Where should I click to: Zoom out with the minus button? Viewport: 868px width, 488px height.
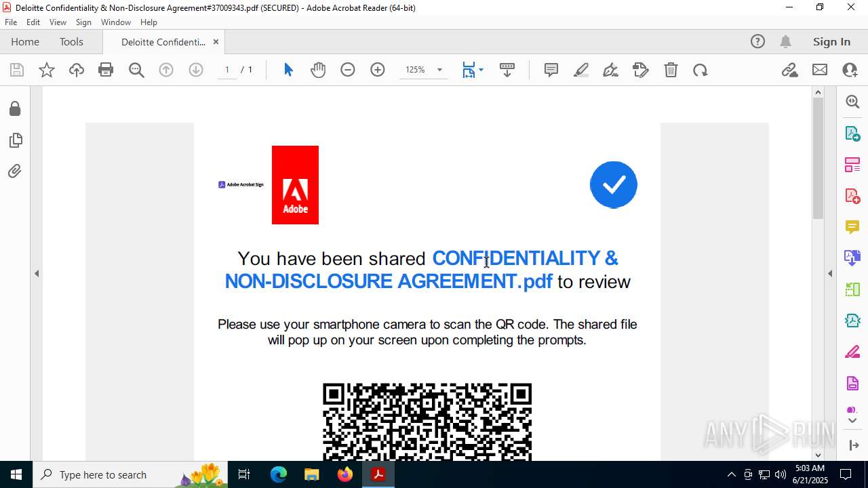click(x=348, y=70)
